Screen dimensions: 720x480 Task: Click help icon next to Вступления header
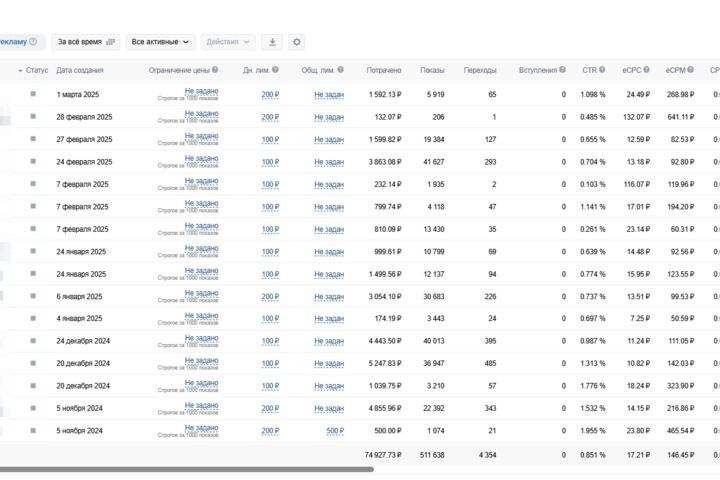pyautogui.click(x=562, y=70)
